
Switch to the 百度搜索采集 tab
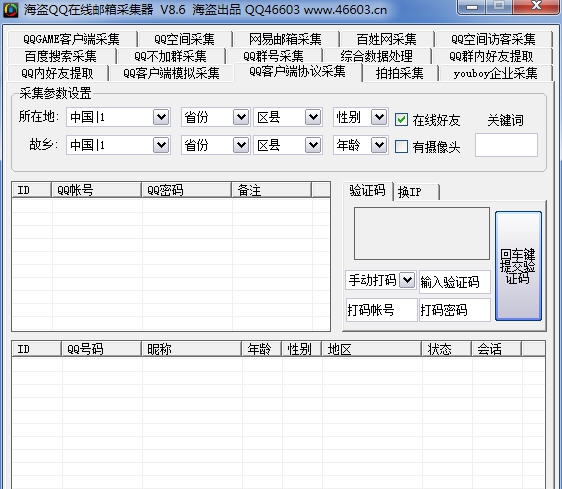[x=61, y=56]
